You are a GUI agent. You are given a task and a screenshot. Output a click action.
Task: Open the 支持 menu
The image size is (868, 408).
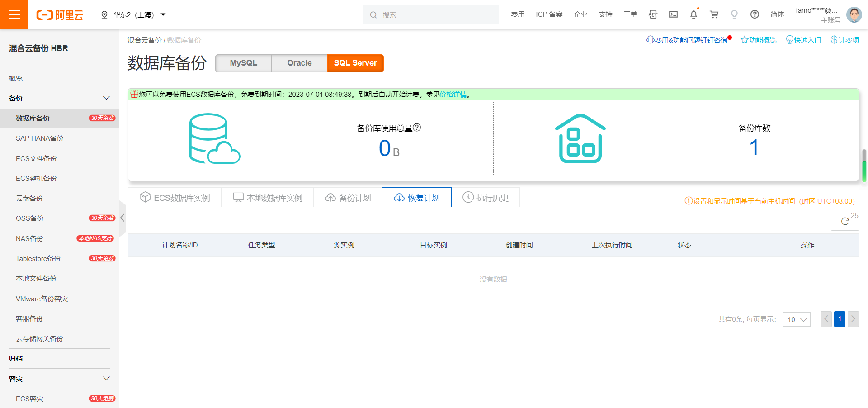605,14
